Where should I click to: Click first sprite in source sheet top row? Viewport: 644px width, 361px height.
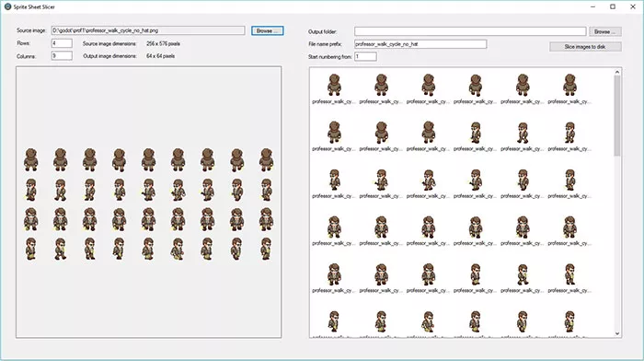(x=30, y=159)
